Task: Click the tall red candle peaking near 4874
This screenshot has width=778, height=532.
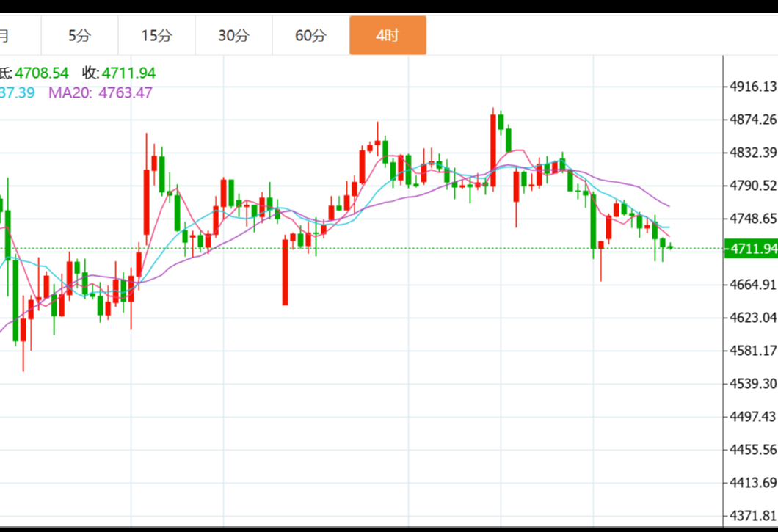Action: pos(493,150)
